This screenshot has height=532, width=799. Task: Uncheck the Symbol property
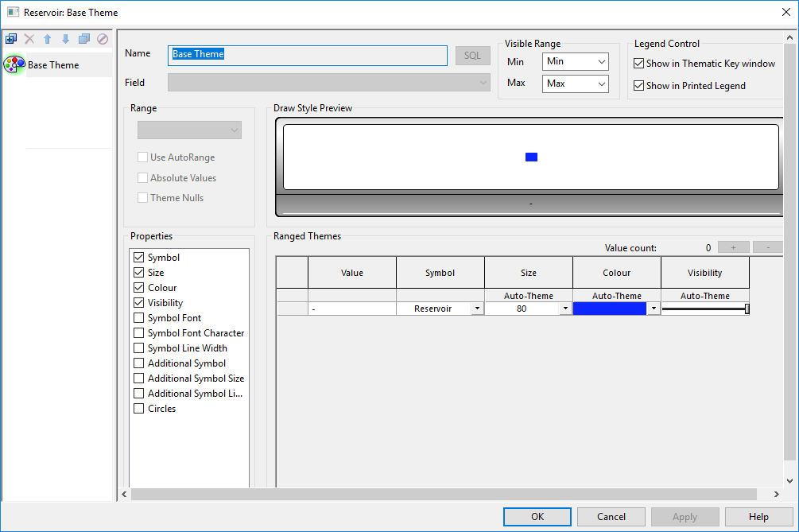pyautogui.click(x=138, y=257)
